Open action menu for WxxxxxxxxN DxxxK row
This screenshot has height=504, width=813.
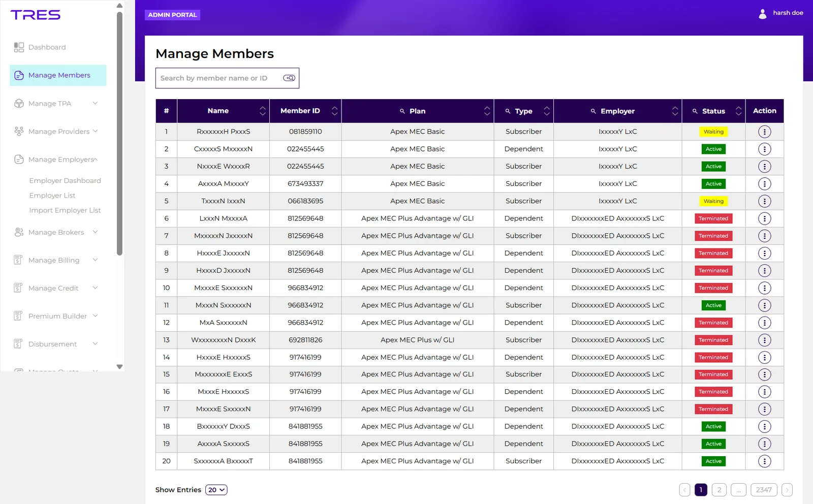click(x=764, y=340)
